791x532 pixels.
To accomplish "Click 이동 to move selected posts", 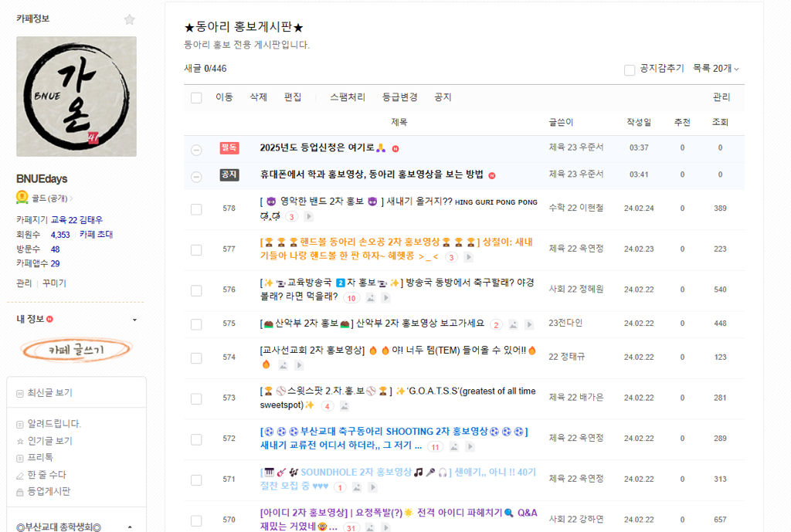I will click(225, 97).
